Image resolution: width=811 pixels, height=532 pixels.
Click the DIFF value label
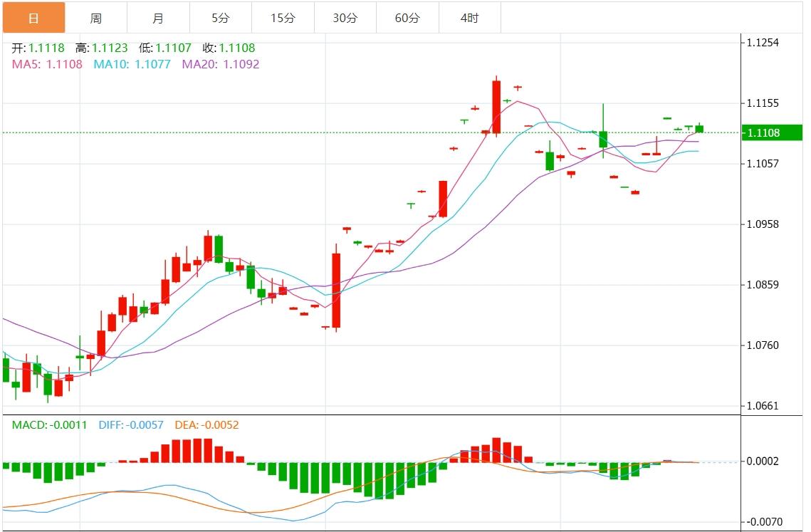coord(131,425)
